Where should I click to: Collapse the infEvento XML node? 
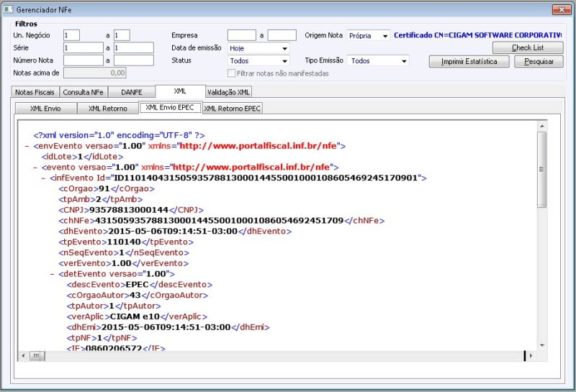pyautogui.click(x=43, y=178)
